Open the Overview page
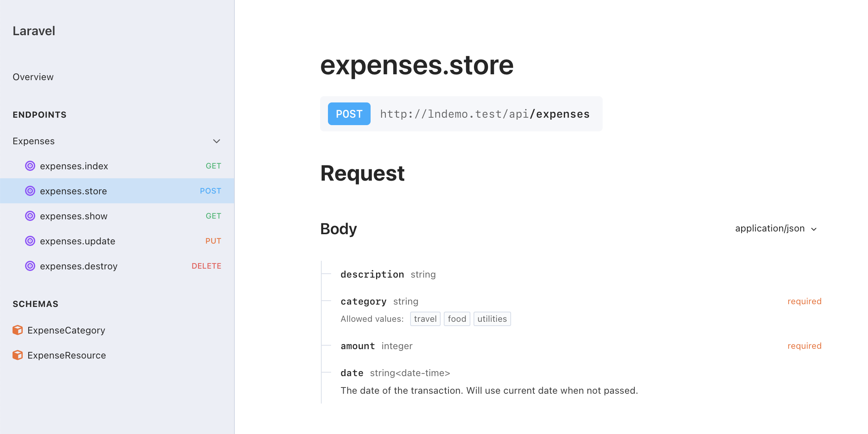Viewport: 868px width, 434px height. click(33, 77)
